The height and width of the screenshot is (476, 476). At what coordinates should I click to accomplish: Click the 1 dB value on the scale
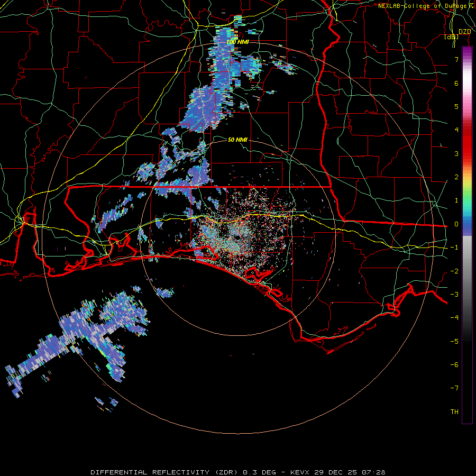pos(456,200)
